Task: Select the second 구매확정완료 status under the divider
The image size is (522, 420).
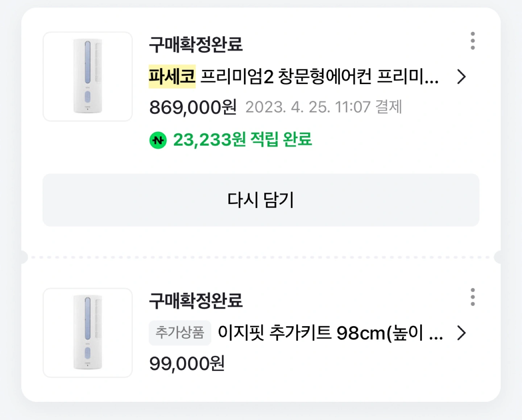Action: [x=196, y=301]
